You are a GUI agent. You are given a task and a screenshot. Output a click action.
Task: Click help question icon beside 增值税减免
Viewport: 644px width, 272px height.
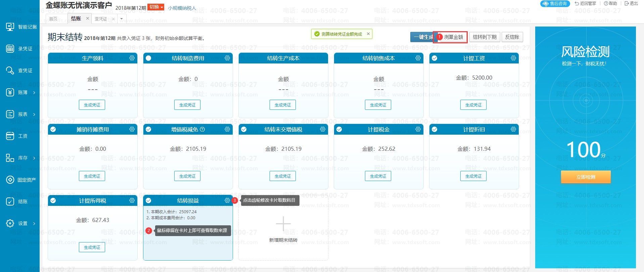click(202, 129)
